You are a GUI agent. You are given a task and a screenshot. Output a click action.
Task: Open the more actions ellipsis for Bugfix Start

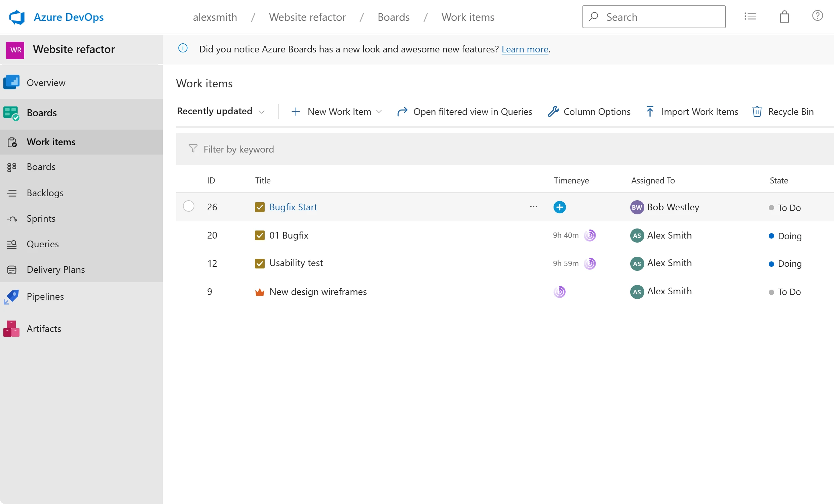pos(533,207)
